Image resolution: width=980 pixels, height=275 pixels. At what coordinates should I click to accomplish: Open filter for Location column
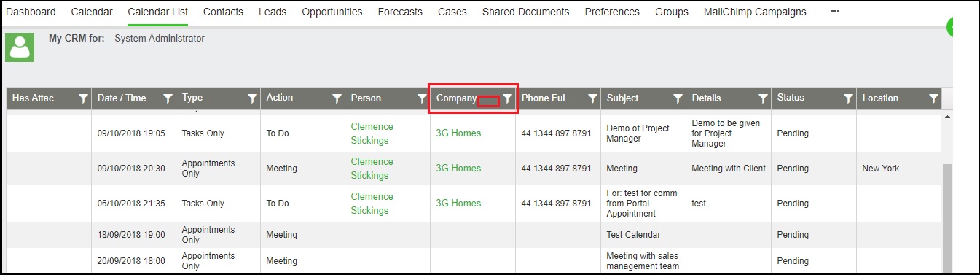(x=933, y=98)
